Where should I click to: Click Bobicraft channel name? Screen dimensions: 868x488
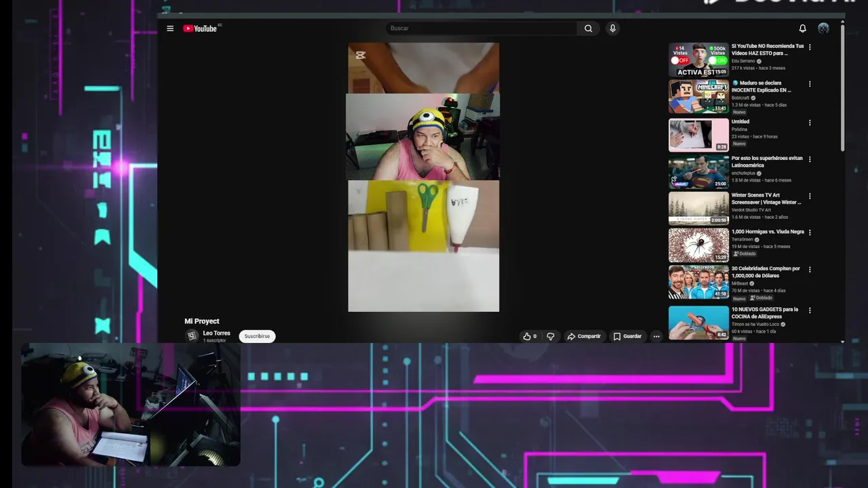click(741, 98)
